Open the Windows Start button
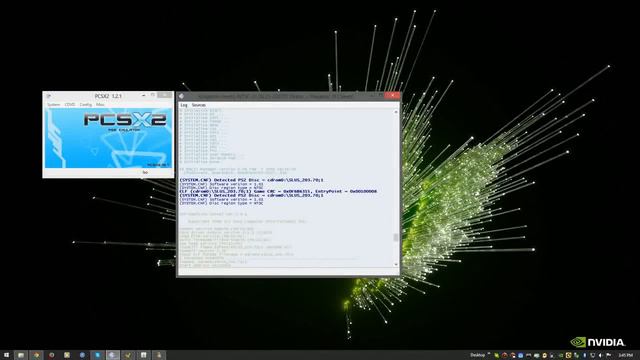The width and height of the screenshot is (640, 360). 6,355
